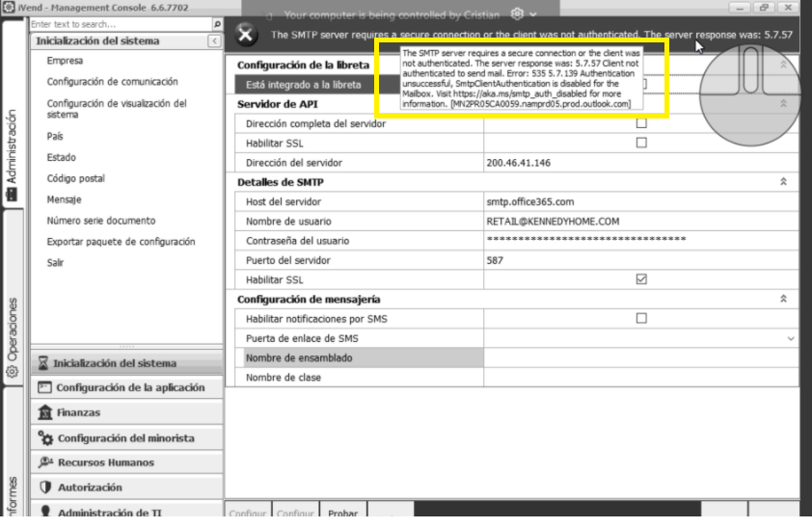Open the Configuración del minorista module
This screenshot has height=528, width=812.
(127, 438)
